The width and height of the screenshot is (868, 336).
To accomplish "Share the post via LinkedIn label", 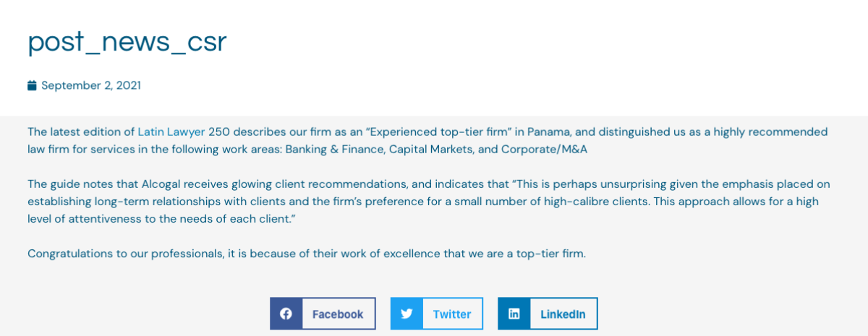I will [x=563, y=314].
